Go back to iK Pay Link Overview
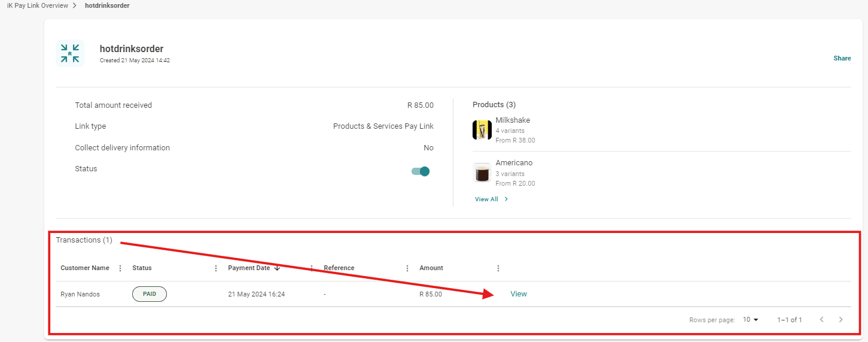 pos(37,5)
